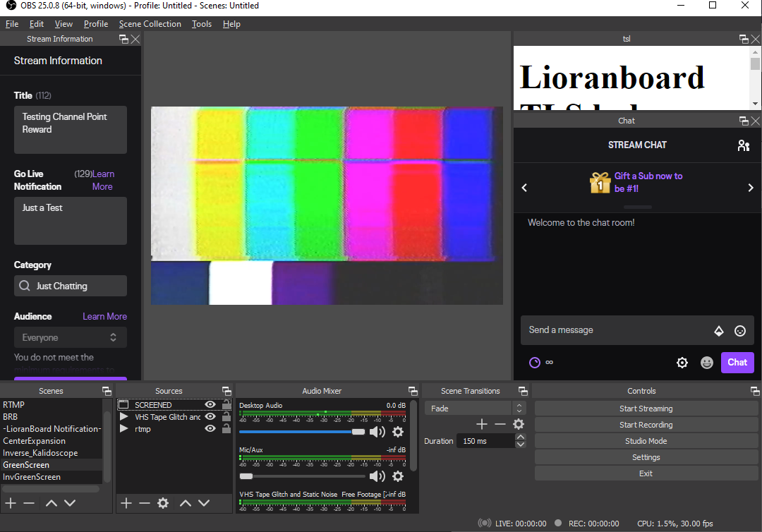Image resolution: width=762 pixels, height=532 pixels.
Task: Open the Edit menu
Action: (x=37, y=24)
